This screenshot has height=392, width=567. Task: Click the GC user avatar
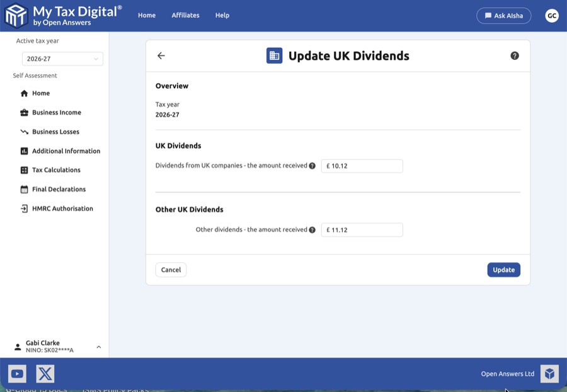[552, 16]
